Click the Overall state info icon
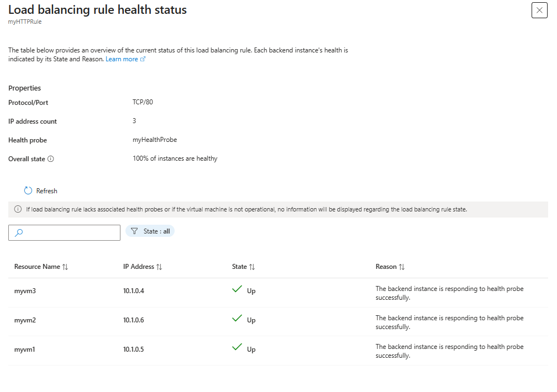557x392 pixels. coord(51,158)
